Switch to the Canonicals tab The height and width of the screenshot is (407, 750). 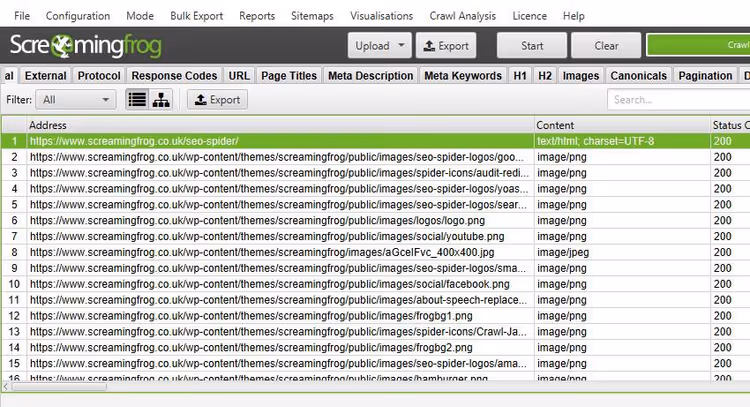(x=639, y=76)
